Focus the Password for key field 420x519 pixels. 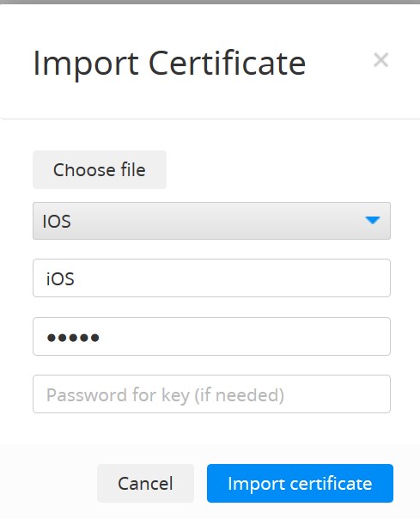211,394
